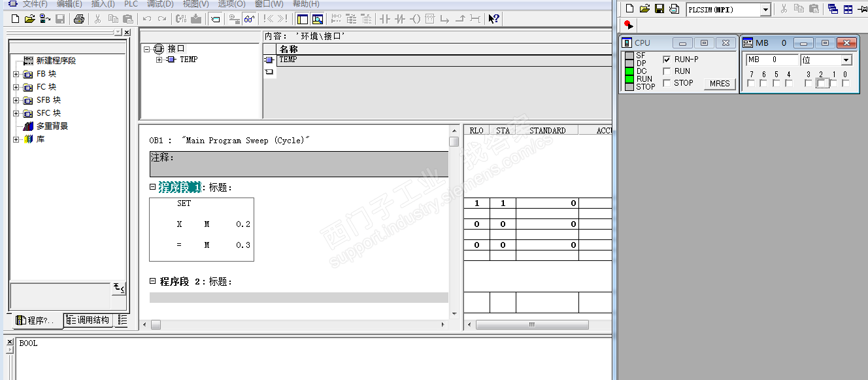Expand the TEMP node in interface tree
The image size is (868, 380).
[x=159, y=60]
